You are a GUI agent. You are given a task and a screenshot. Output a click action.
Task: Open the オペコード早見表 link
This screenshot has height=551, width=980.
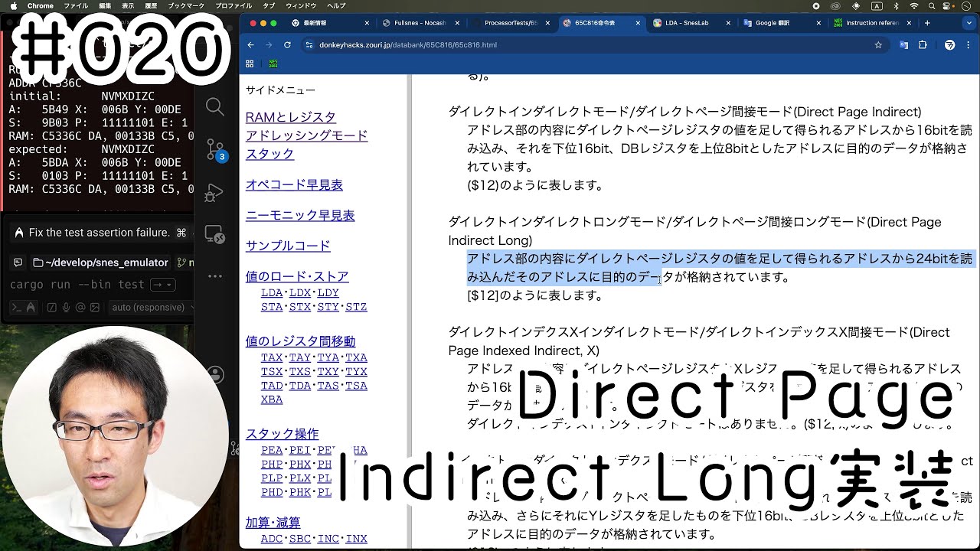294,184
